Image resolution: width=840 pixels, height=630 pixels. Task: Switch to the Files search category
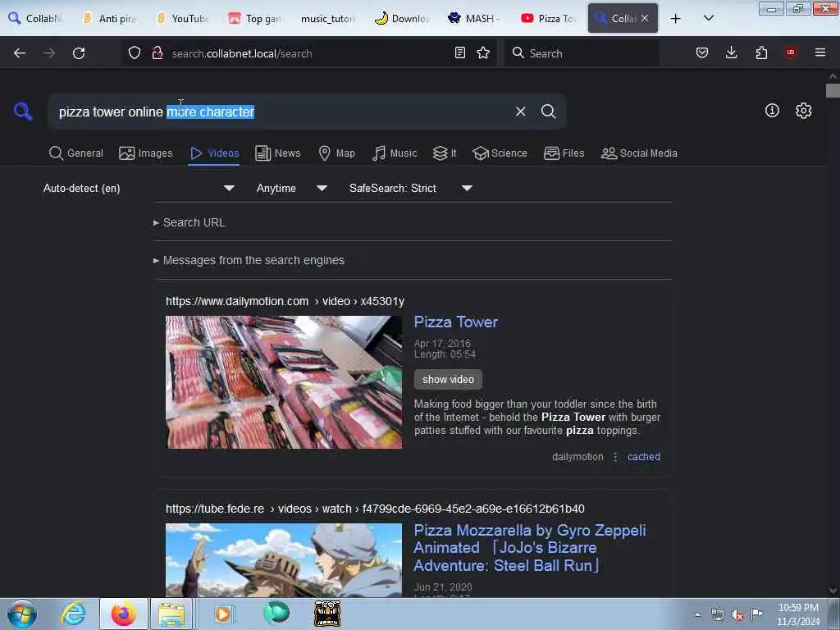[564, 153]
